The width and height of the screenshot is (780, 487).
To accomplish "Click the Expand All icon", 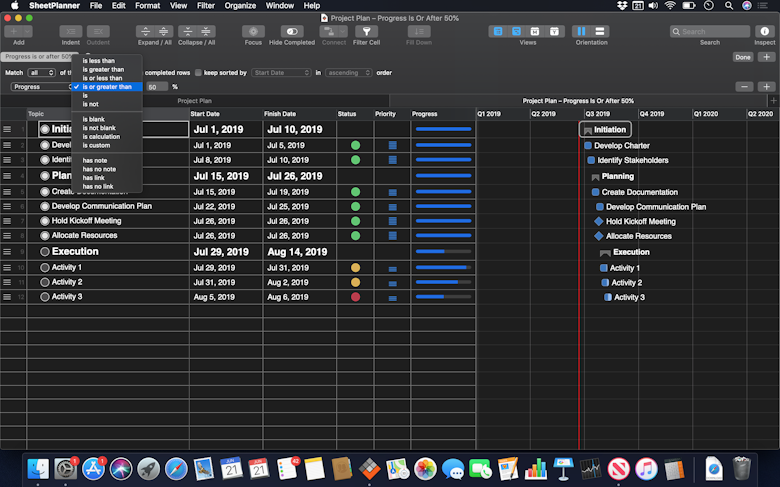I will pyautogui.click(x=164, y=31).
